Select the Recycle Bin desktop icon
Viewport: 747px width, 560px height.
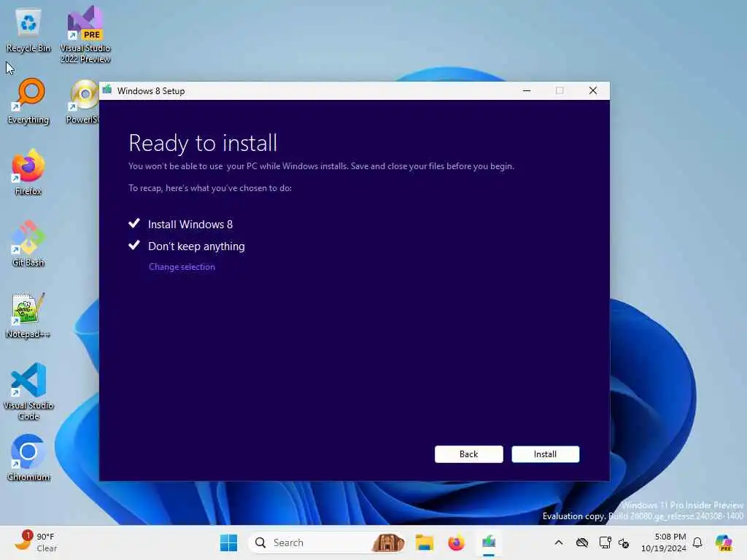[x=28, y=31]
